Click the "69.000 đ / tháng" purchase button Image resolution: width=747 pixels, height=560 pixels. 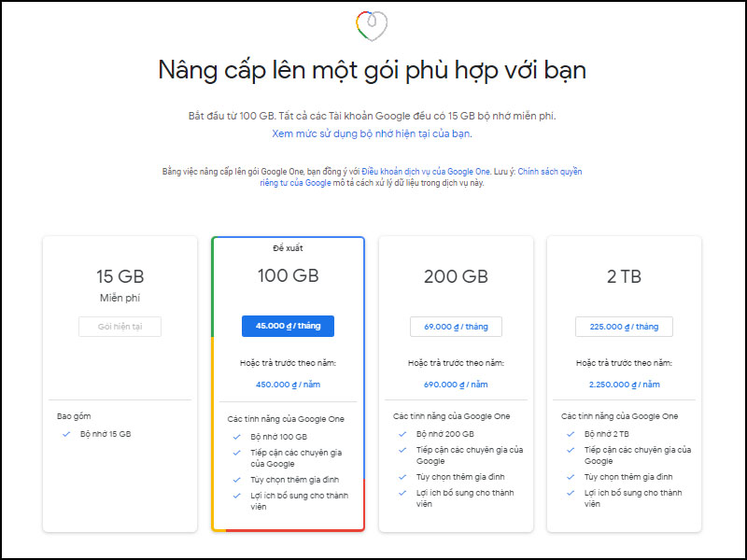[456, 326]
